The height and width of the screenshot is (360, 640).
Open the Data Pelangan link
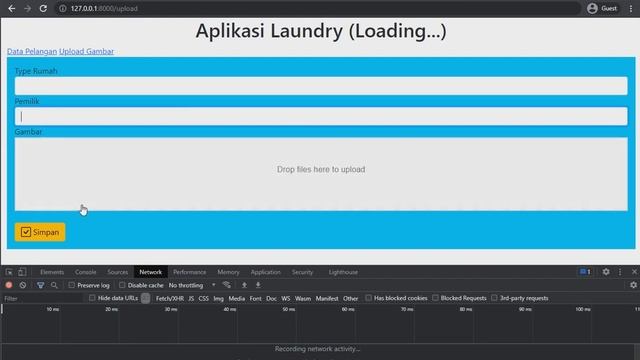[32, 51]
